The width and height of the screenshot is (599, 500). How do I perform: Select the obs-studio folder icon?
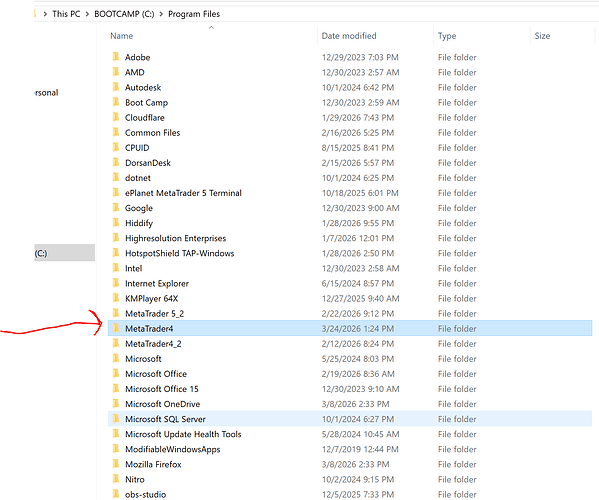point(116,494)
